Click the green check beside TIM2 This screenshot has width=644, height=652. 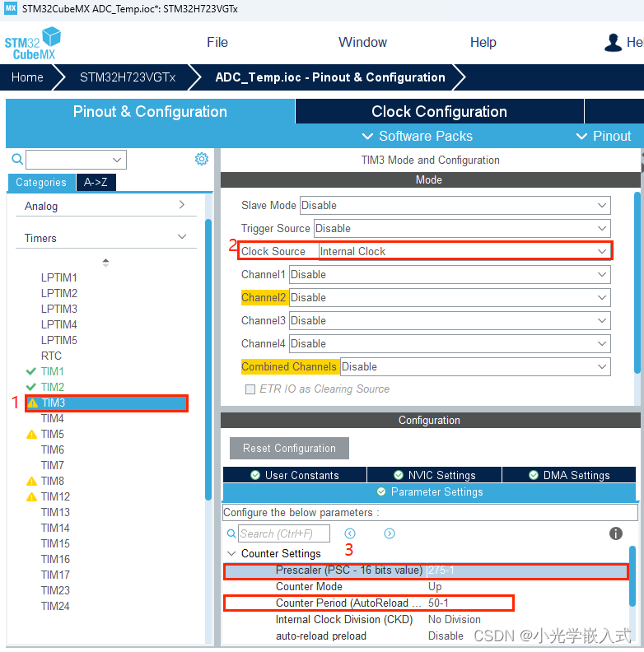[x=30, y=387]
